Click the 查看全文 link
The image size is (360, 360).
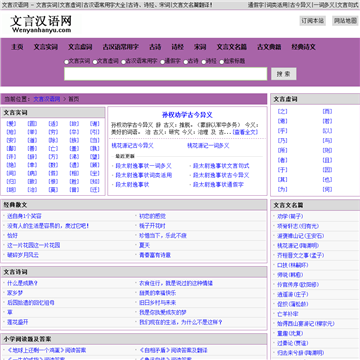pos(245,132)
